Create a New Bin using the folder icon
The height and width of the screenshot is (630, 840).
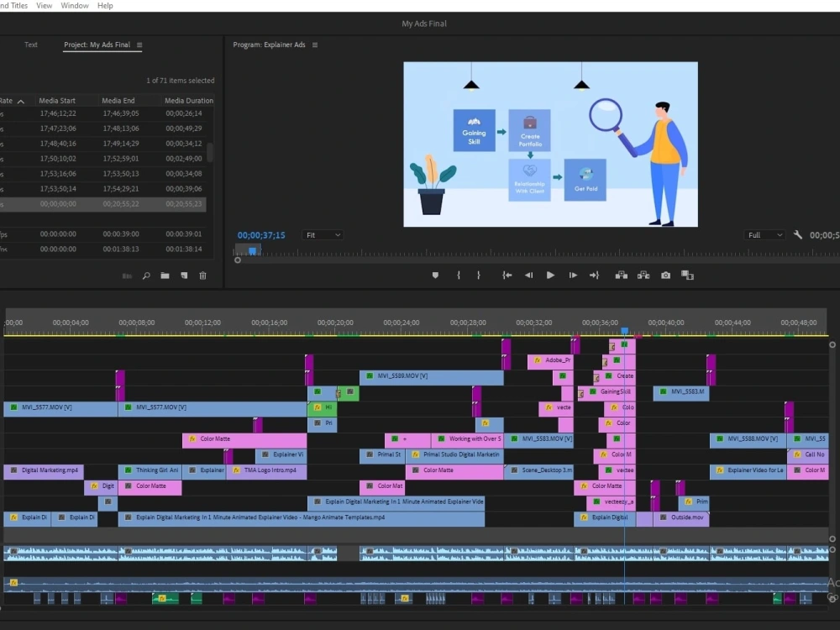165,276
